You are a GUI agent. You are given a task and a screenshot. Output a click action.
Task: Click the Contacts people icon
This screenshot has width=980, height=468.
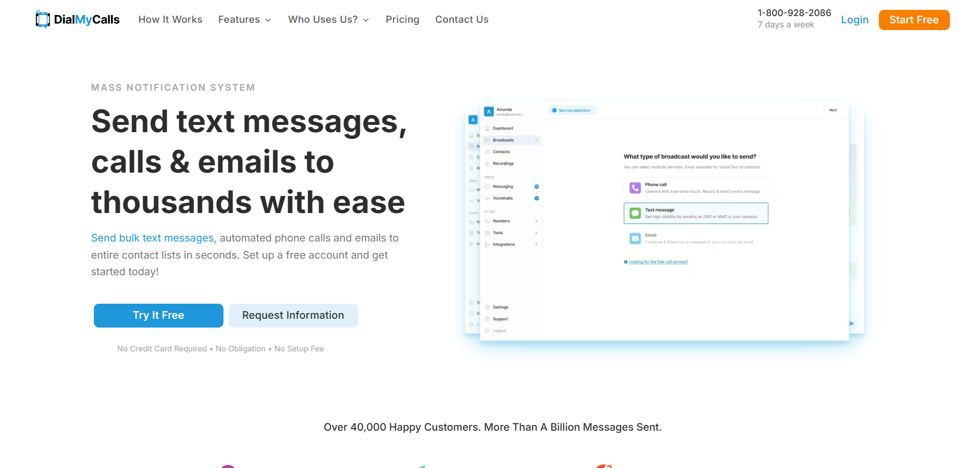(x=487, y=152)
